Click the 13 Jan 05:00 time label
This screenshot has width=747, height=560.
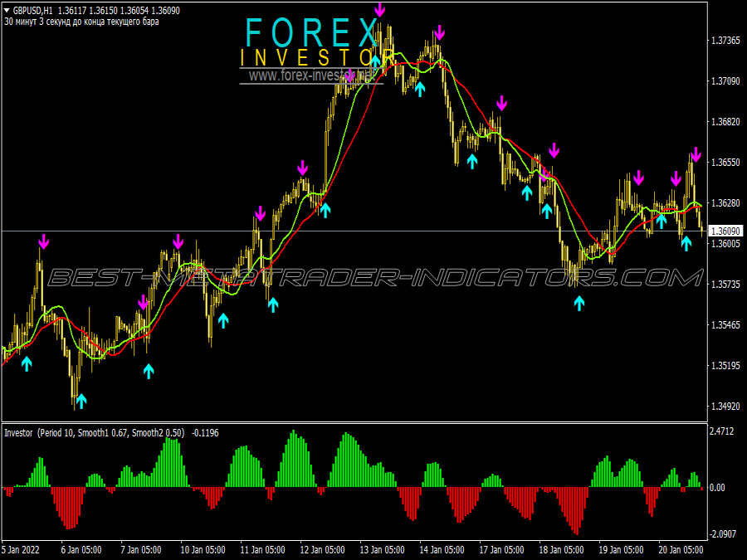tap(382, 549)
